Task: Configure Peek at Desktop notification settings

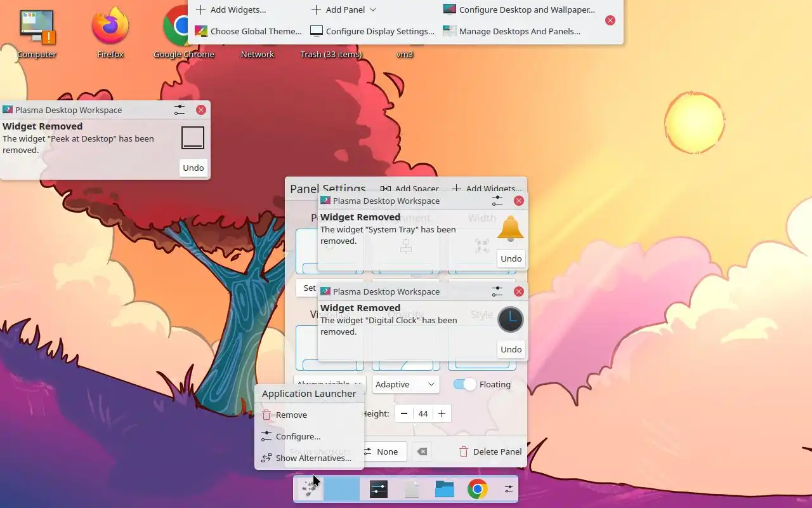Action: pyautogui.click(x=180, y=110)
